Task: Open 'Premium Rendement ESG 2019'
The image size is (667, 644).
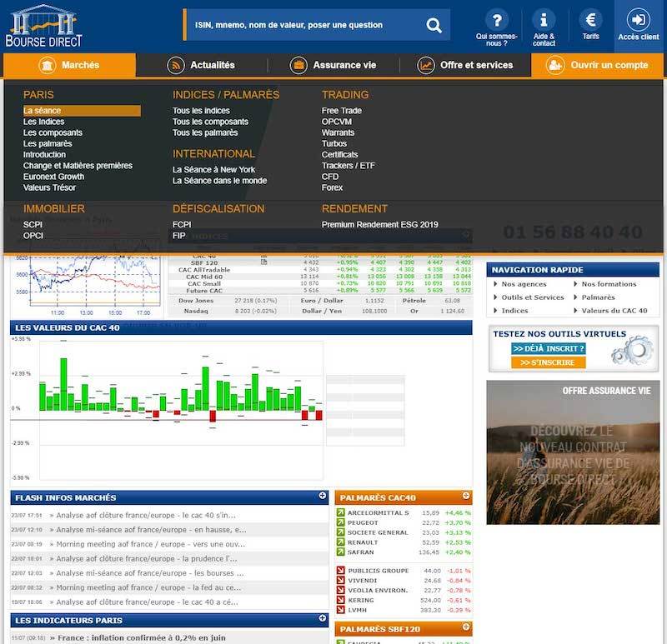Action: pos(379,224)
